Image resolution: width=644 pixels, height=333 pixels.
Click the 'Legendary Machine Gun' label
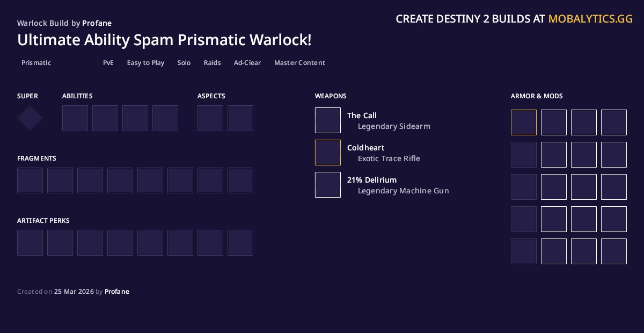coord(404,191)
